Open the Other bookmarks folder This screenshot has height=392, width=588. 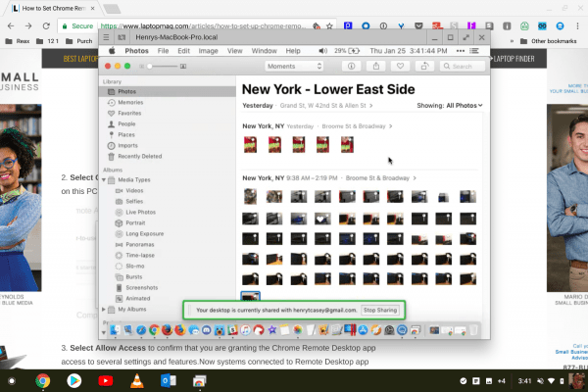tap(548, 41)
